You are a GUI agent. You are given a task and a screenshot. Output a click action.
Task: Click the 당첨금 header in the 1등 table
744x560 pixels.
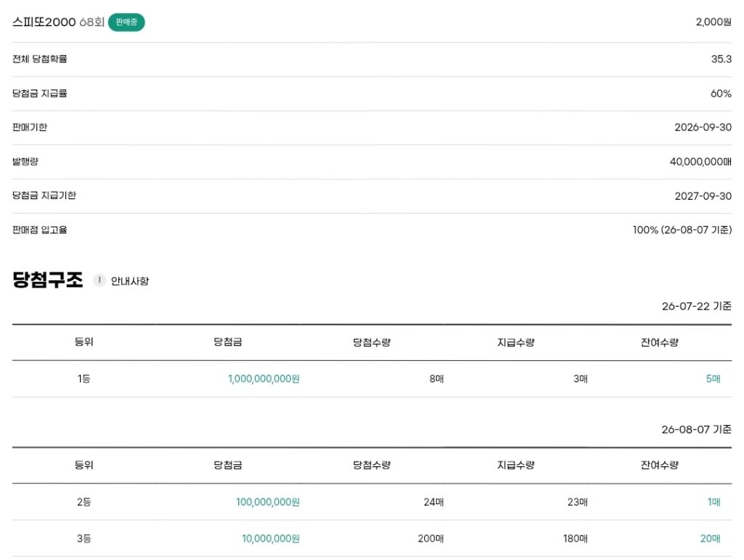tap(227, 342)
